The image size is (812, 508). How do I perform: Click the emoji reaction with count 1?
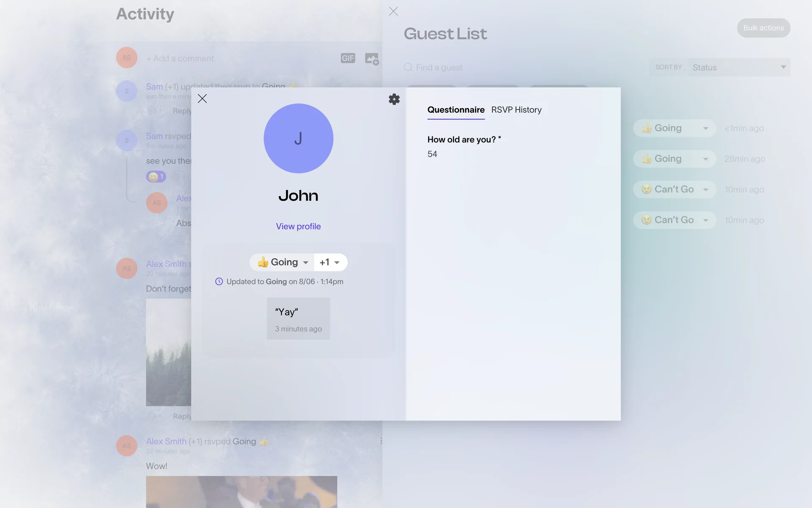156,177
